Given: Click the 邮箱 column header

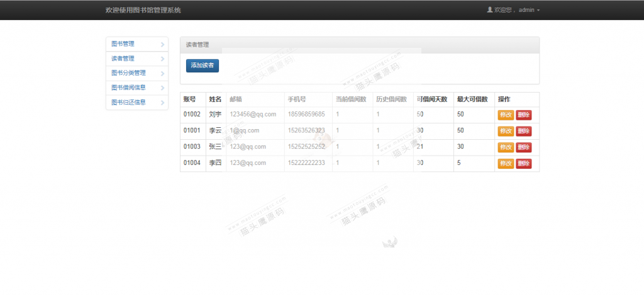Looking at the screenshot, I should click(x=236, y=99).
